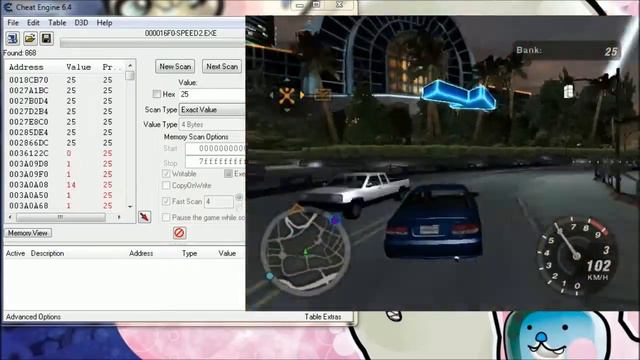The height and width of the screenshot is (360, 640).
Task: Click the circular minimap in the game
Action: coord(305,251)
